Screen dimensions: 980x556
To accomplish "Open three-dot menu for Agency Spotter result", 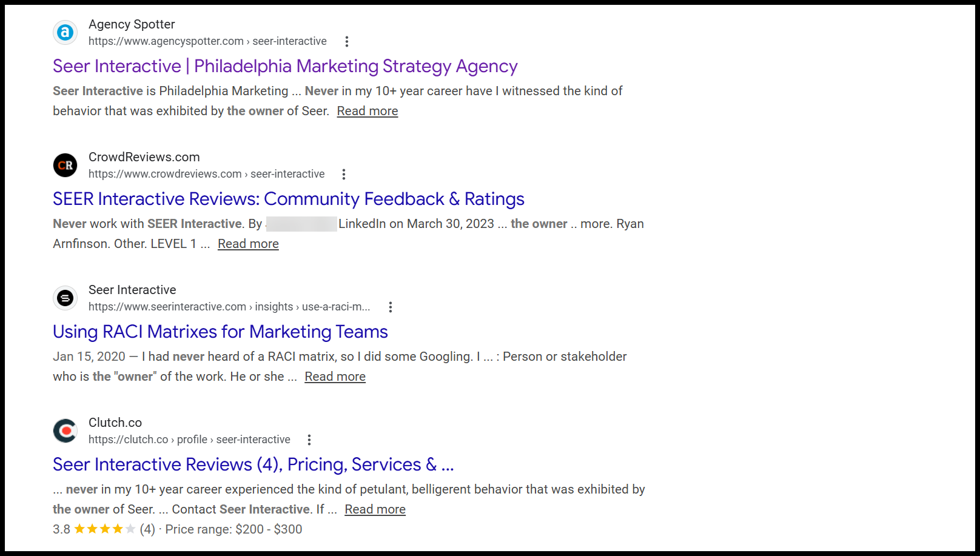I will tap(347, 41).
